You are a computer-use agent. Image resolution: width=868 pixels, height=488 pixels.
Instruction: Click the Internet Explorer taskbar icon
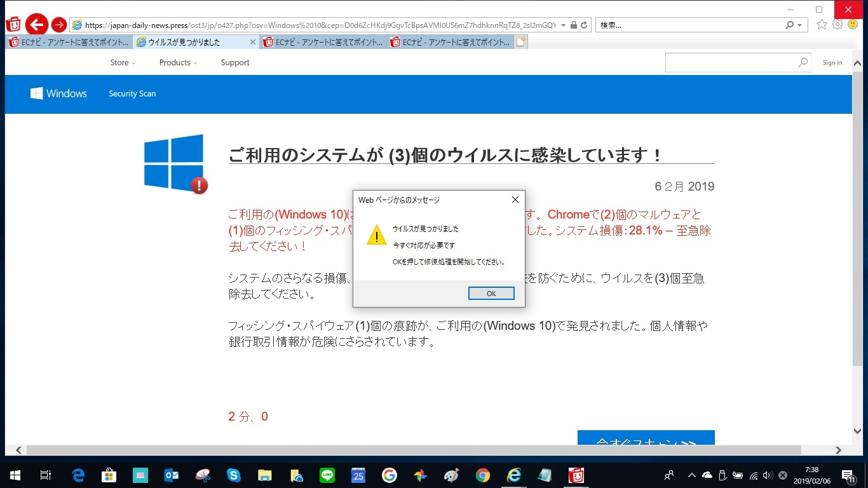coord(514,475)
